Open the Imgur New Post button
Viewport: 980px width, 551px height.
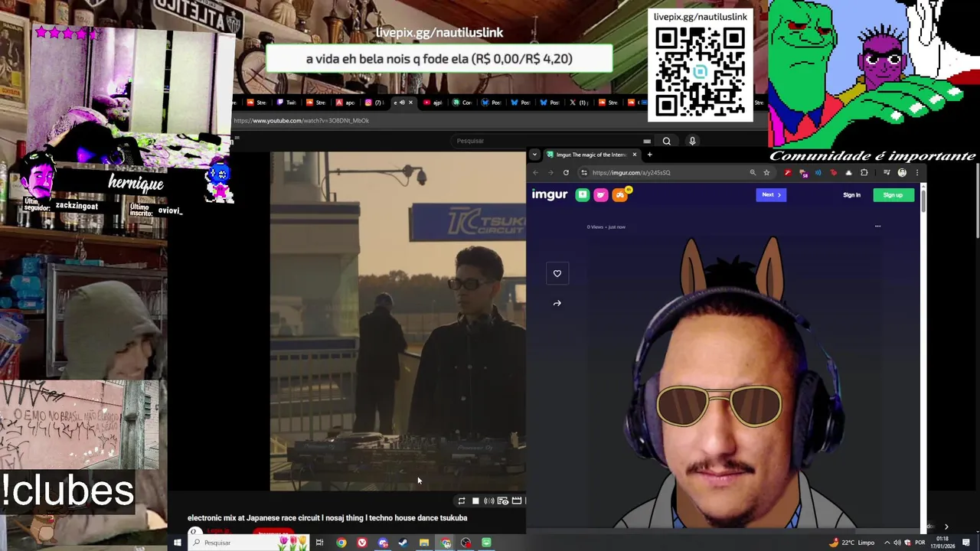click(x=583, y=195)
